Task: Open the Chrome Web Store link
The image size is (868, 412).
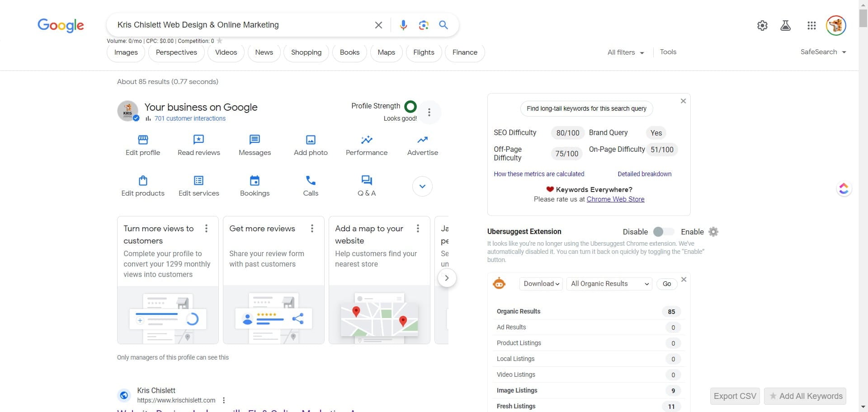Action: [x=615, y=199]
